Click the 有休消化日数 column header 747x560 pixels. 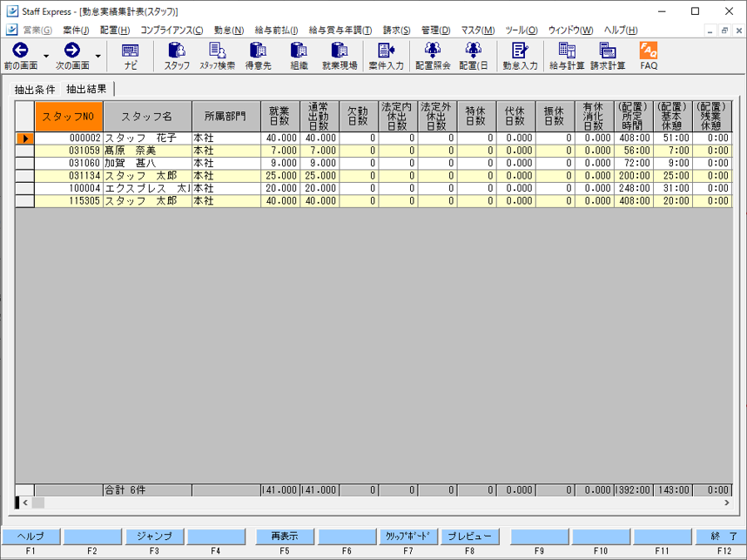pyautogui.click(x=594, y=117)
